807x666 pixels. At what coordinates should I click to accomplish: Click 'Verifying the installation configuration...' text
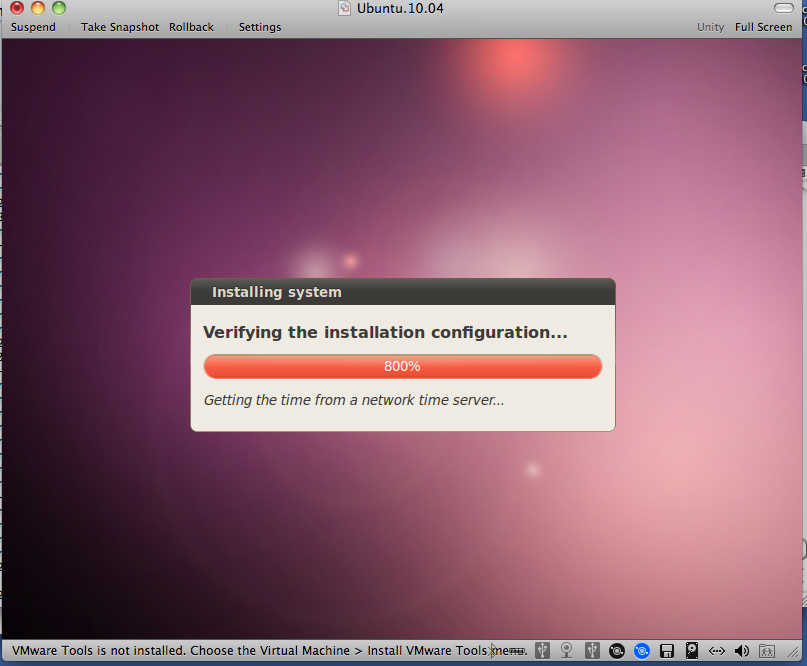coord(385,332)
